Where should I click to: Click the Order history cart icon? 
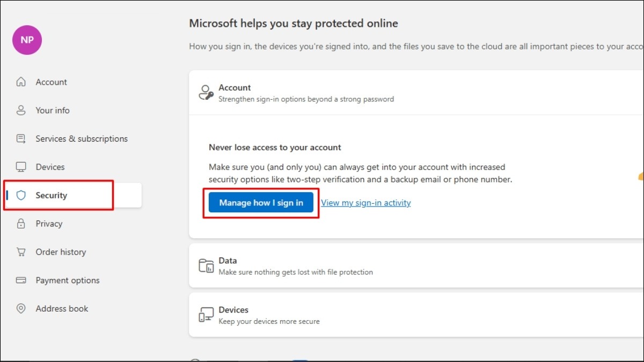pyautogui.click(x=21, y=252)
